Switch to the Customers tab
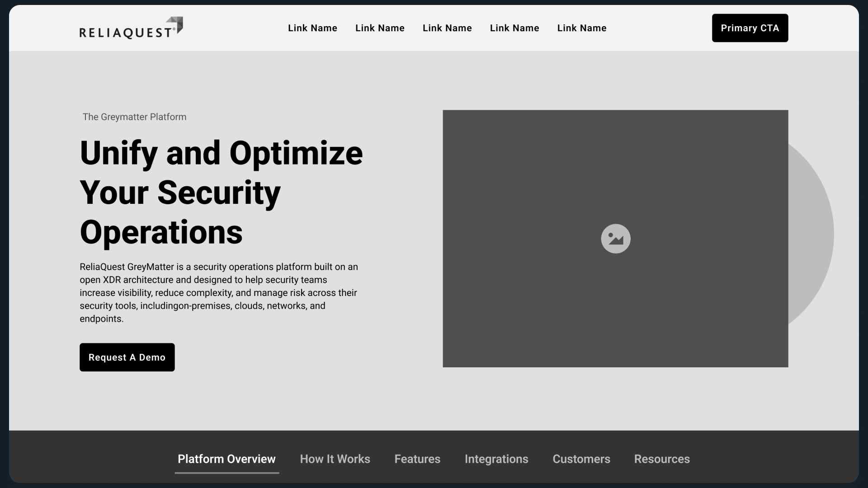Image resolution: width=868 pixels, height=488 pixels. point(581,459)
